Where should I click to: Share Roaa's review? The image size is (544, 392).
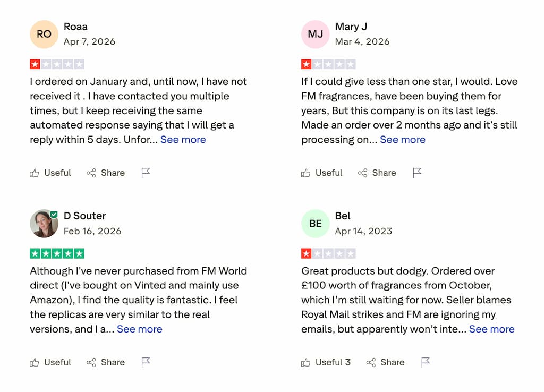click(105, 173)
